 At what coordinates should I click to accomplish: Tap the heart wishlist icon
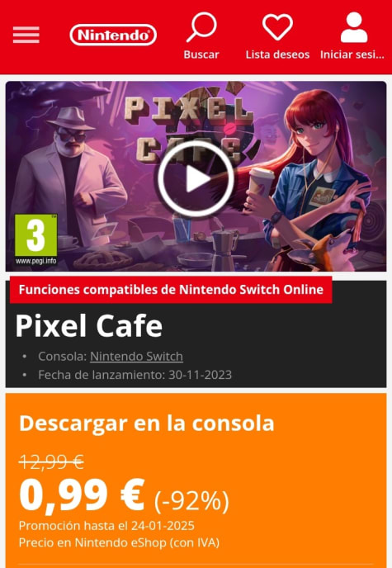point(277,27)
